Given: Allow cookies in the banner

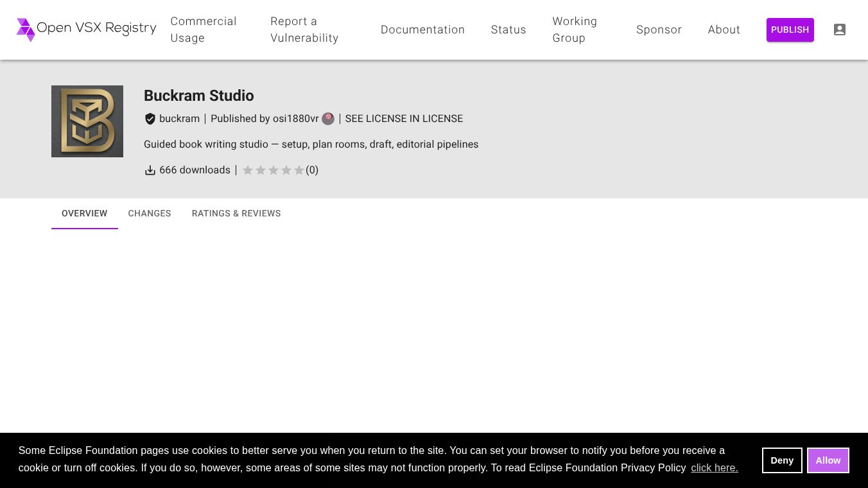Looking at the screenshot, I should pos(828,460).
